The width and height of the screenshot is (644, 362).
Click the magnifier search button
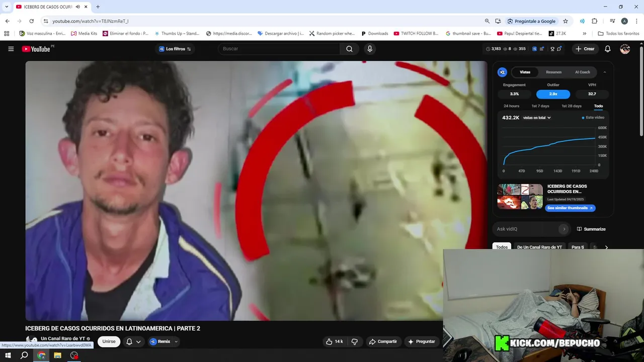tap(349, 49)
